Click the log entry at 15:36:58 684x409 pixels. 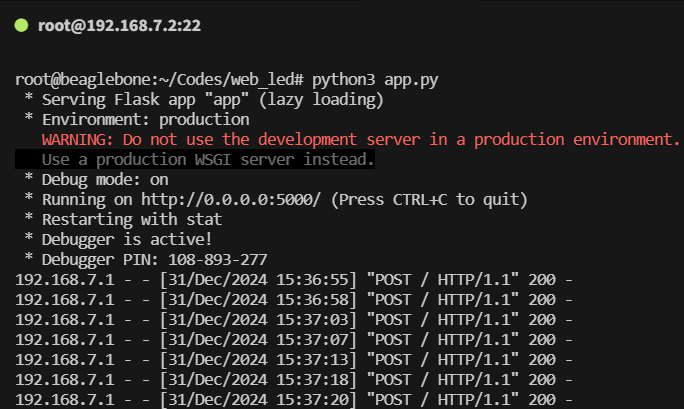[294, 300]
